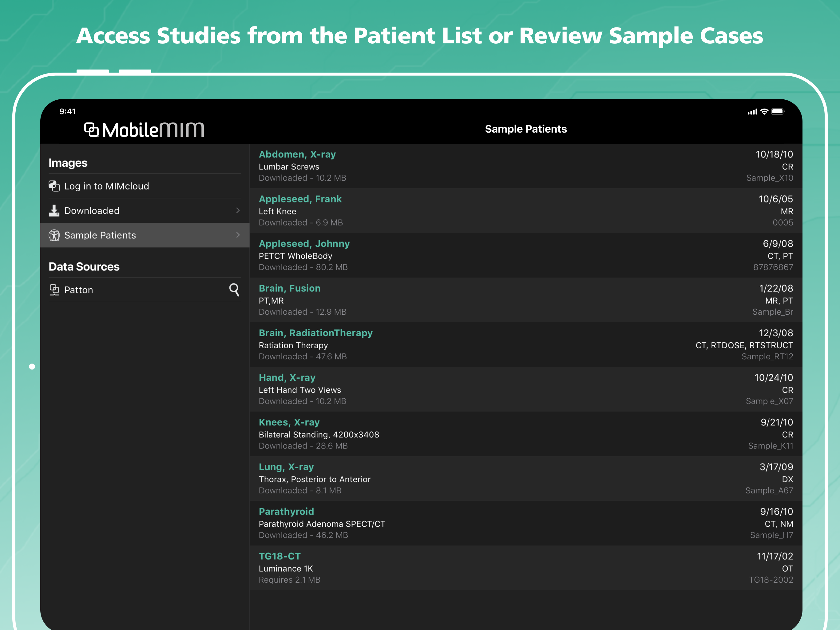Select the Sample Patients menu item

tap(100, 235)
